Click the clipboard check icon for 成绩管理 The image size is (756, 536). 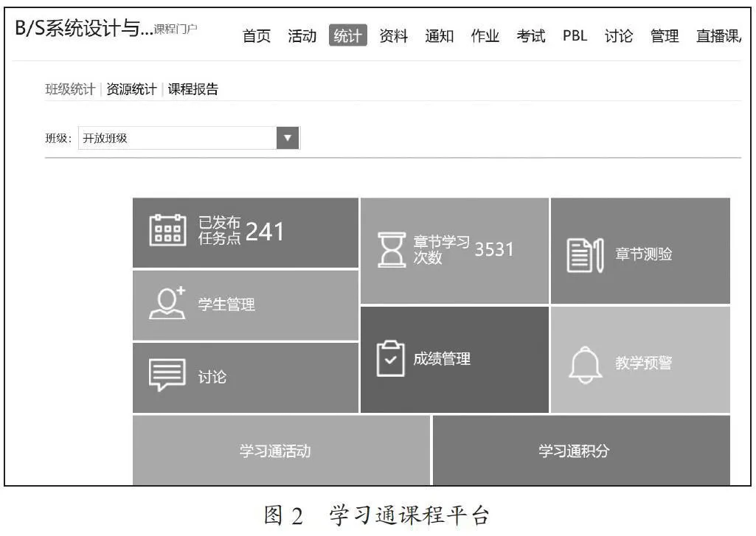390,358
